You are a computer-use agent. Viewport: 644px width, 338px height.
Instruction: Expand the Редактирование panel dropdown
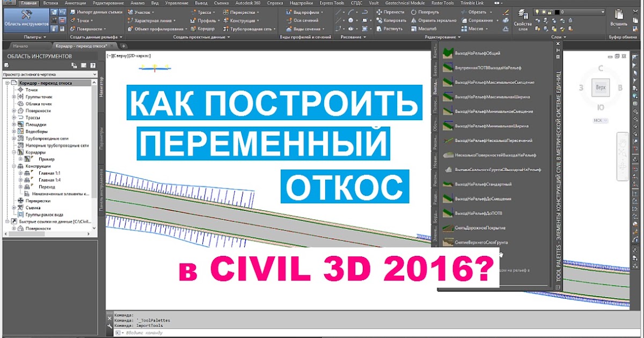443,37
